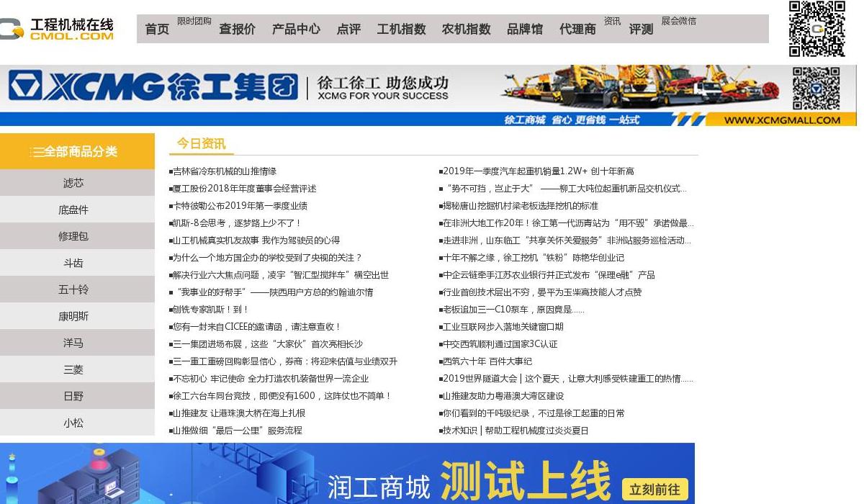864x504 pixels.
Task: Open the 展会微信 nav link
Action: click(679, 21)
